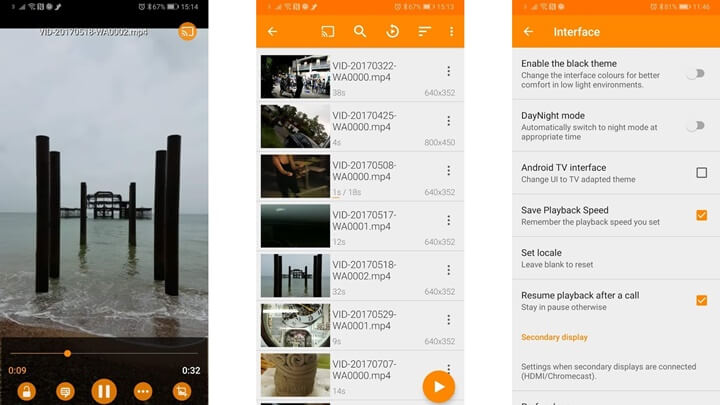Open options for VID-20170425-WA0000.mp4

click(x=449, y=121)
